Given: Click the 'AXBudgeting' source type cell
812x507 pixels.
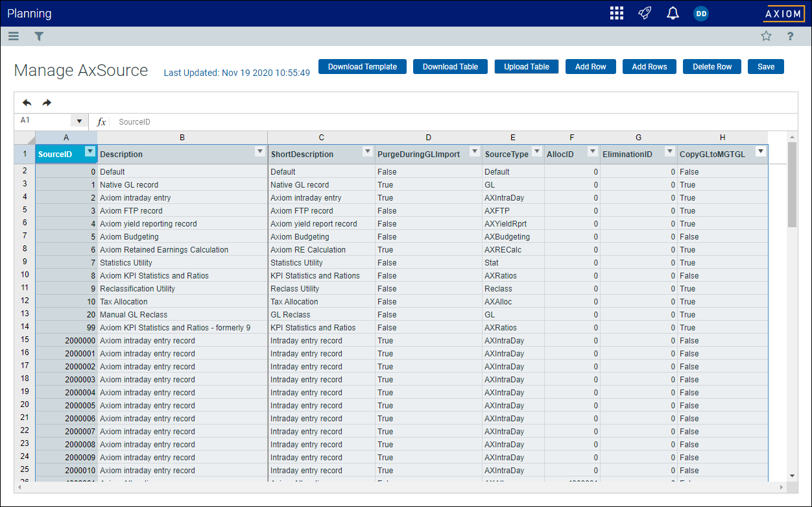Looking at the screenshot, I should 513,236.
